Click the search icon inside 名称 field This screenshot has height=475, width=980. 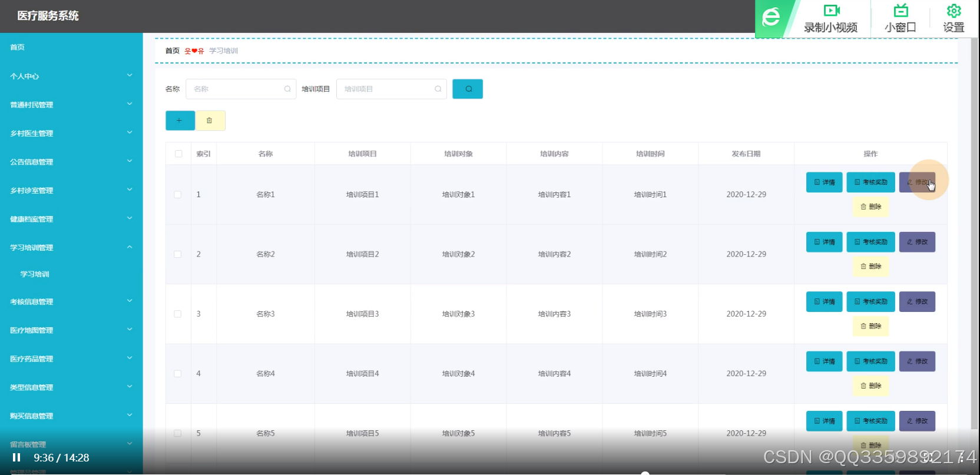pos(287,89)
